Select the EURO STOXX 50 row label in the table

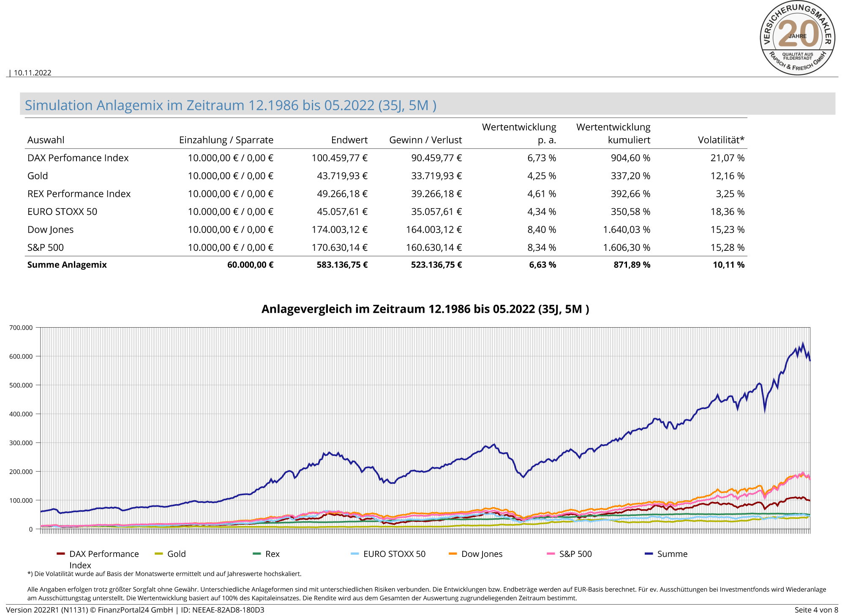62,212
